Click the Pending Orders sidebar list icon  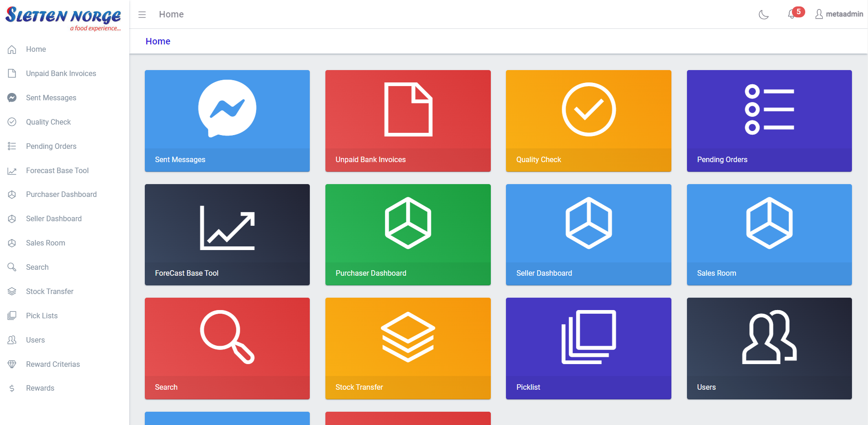pos(12,146)
